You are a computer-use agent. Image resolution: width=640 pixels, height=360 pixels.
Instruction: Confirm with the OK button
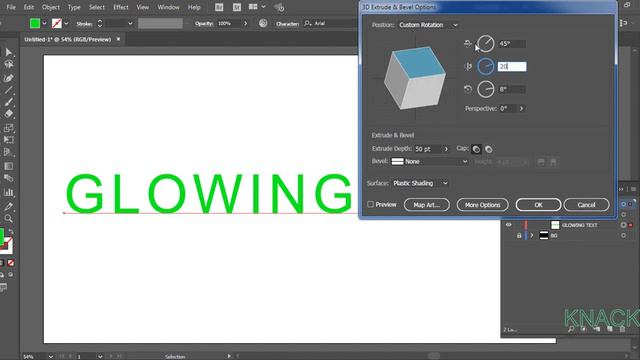[538, 204]
